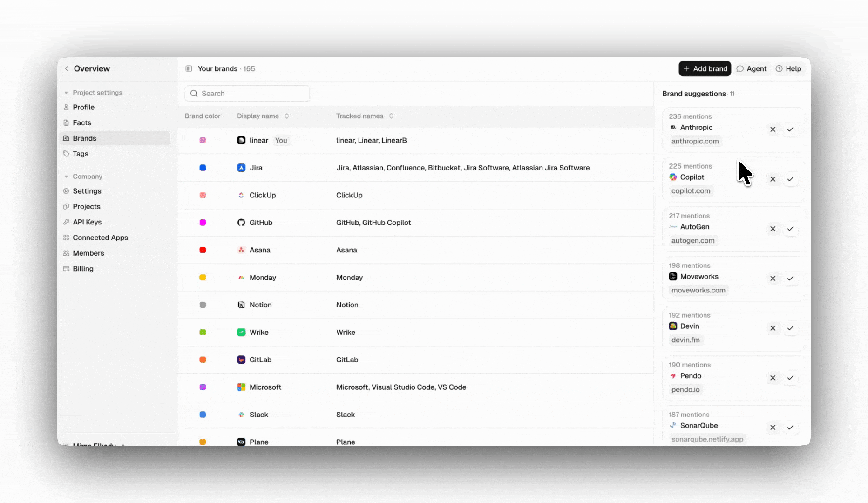The width and height of the screenshot is (868, 503).
Task: Reject the AutoGen suggestion with X
Action: coord(773,229)
